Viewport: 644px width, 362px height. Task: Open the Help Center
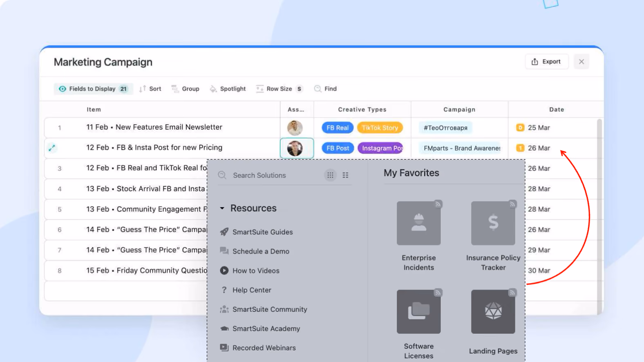[246, 290]
